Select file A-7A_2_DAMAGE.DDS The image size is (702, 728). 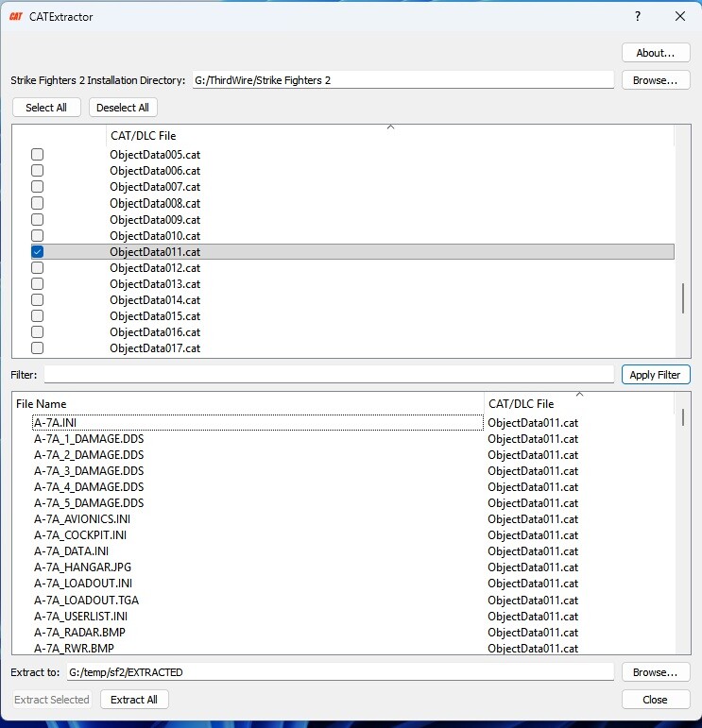[89, 455]
